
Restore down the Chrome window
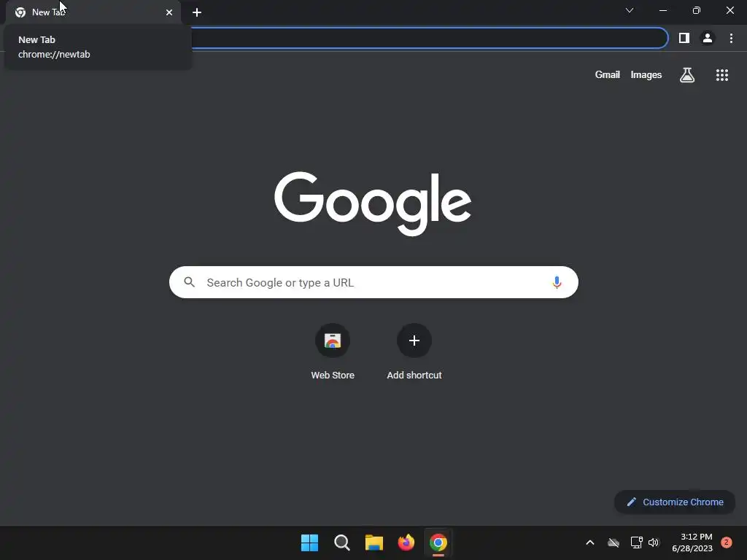click(x=697, y=10)
